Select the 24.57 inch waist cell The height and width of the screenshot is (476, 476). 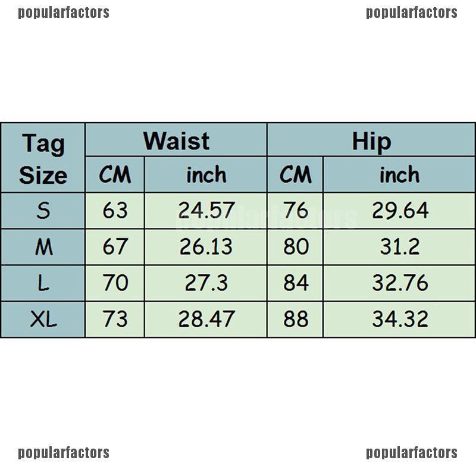(206, 211)
